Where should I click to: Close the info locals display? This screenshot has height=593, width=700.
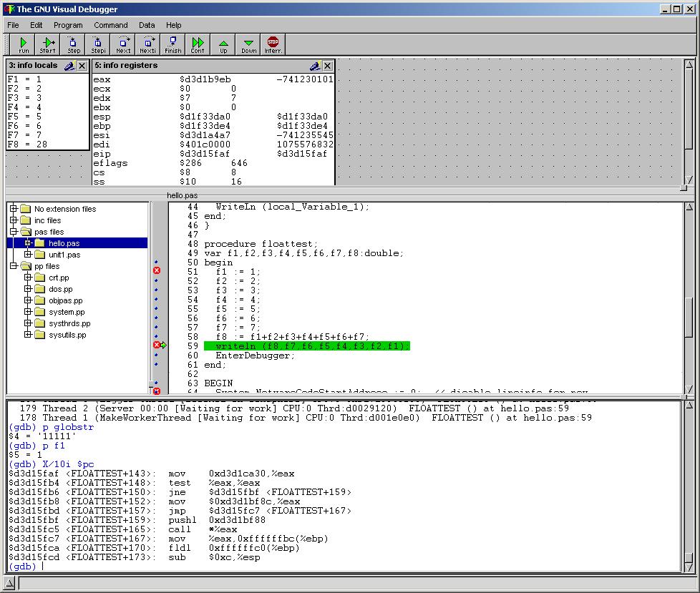pyautogui.click(x=82, y=66)
